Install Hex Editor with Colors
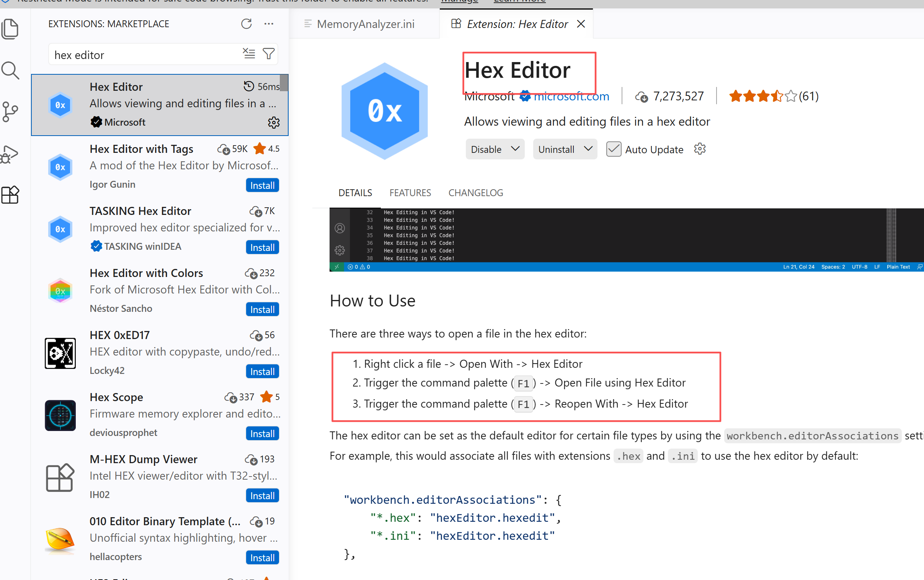Image resolution: width=924 pixels, height=580 pixels. pyautogui.click(x=262, y=310)
